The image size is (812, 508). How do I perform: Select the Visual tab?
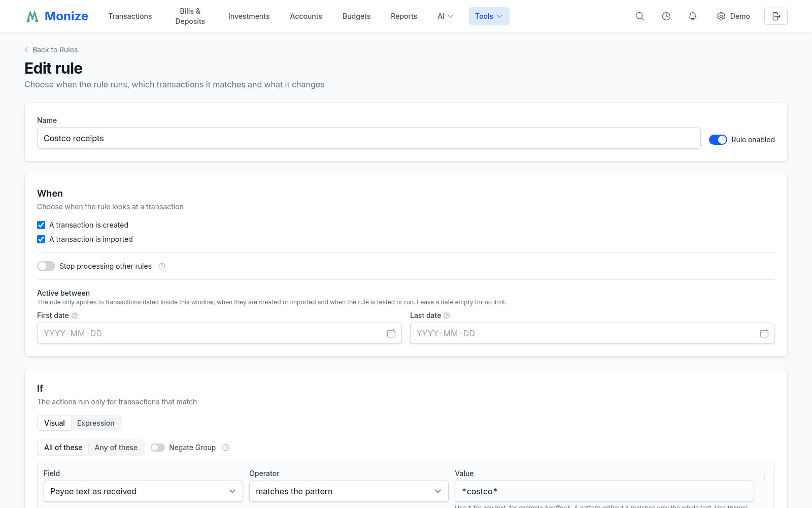pos(54,423)
